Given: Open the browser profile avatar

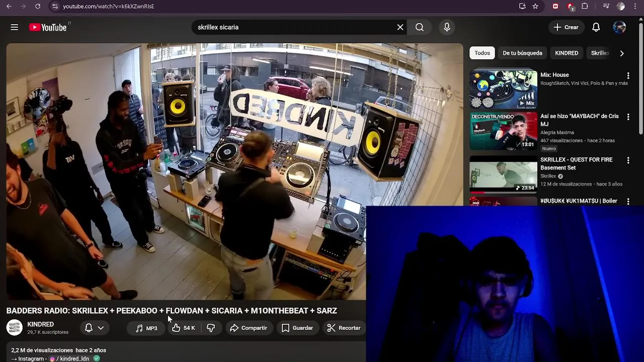Looking at the screenshot, I should point(621,6).
